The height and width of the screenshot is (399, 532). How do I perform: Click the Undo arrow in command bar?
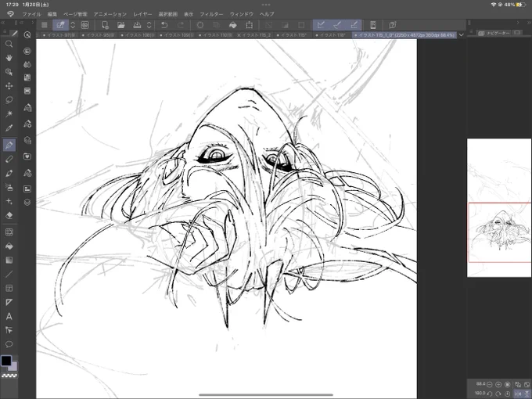pos(164,25)
